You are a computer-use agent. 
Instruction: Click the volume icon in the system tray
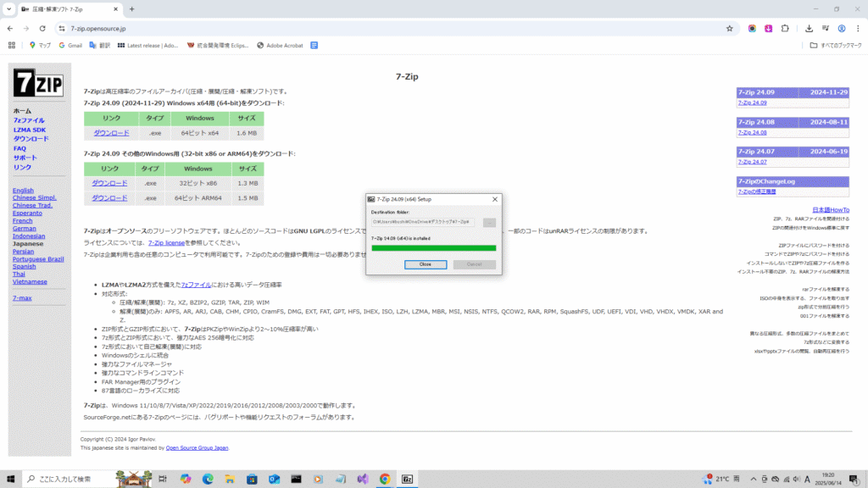[797, 480]
